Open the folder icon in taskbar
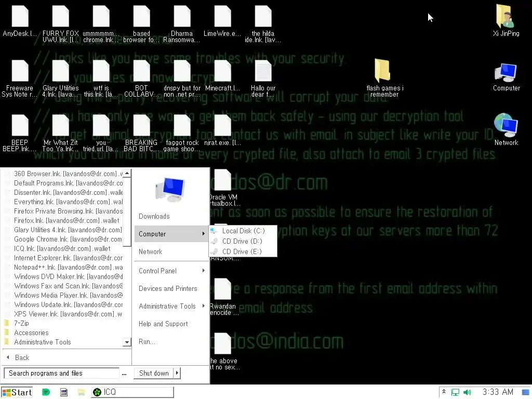This screenshot has height=399, width=532. (82, 392)
